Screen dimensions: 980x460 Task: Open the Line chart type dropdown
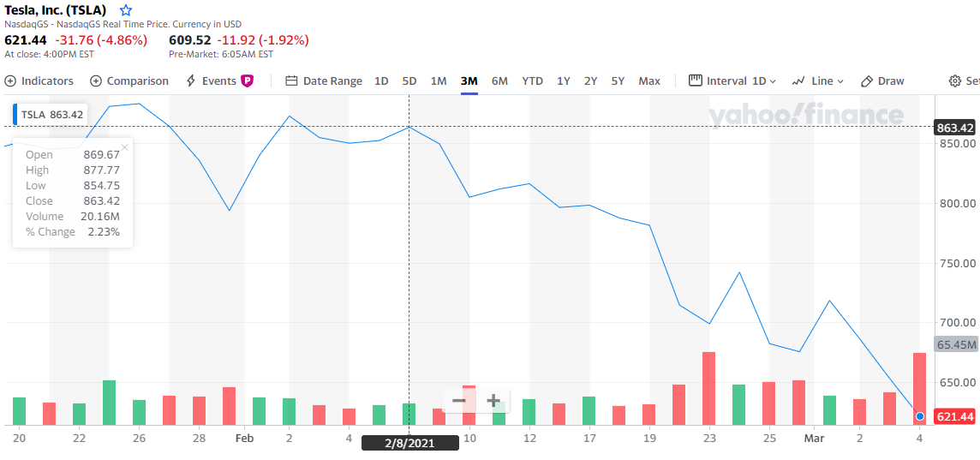click(x=818, y=81)
